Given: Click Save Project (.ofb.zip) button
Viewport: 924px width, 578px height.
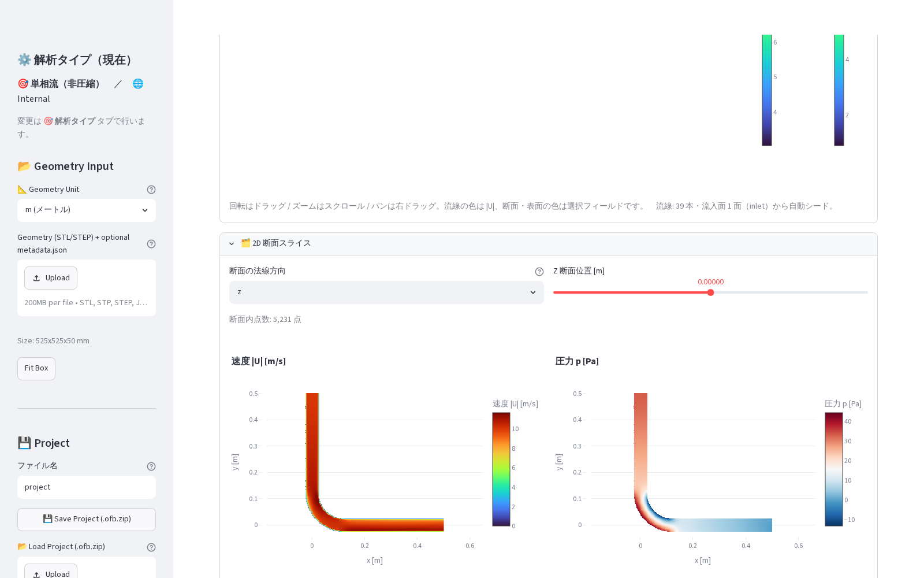Looking at the screenshot, I should click(87, 520).
